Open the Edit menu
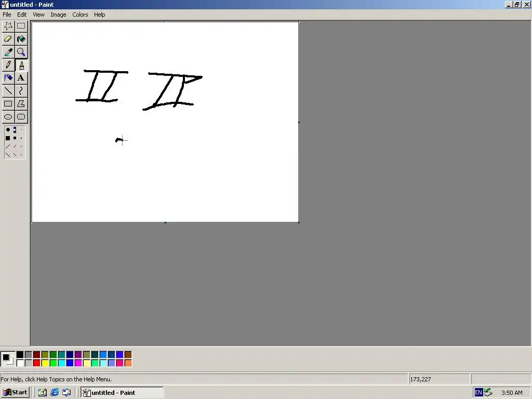Screen dimensions: 532x399 point(22,15)
